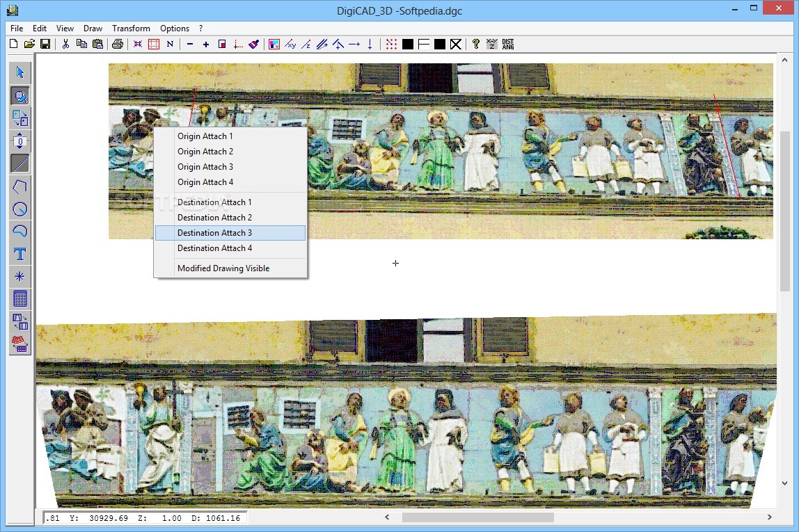The height and width of the screenshot is (532, 799).
Task: Select the circle drawing tool
Action: (x=20, y=209)
